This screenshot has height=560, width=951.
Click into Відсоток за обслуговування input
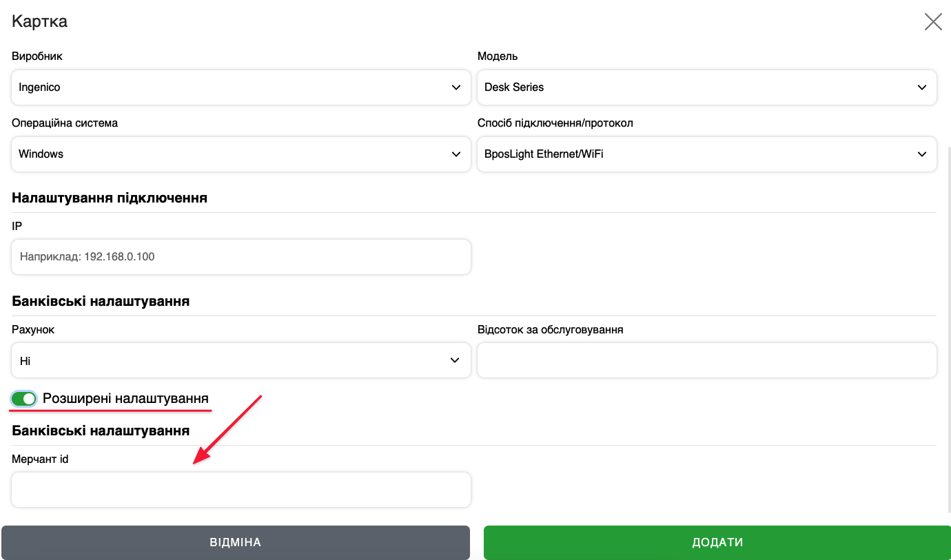(706, 361)
